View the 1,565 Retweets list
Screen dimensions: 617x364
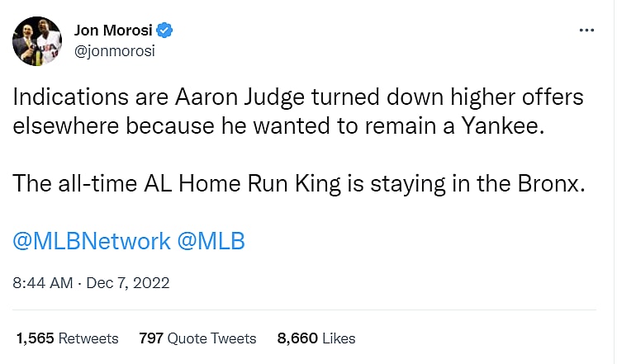pos(67,338)
